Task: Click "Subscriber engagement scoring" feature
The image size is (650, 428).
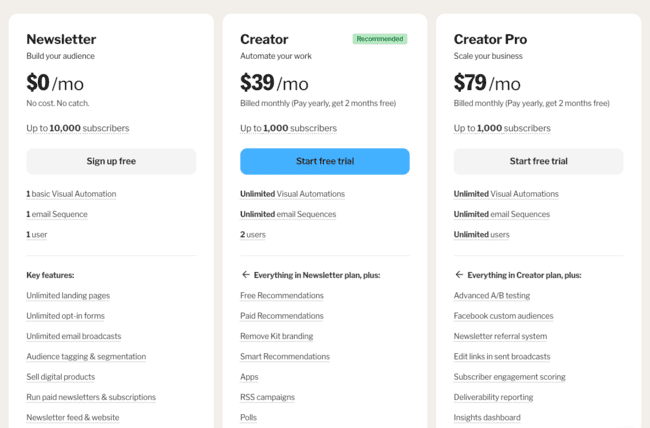Action: (509, 377)
